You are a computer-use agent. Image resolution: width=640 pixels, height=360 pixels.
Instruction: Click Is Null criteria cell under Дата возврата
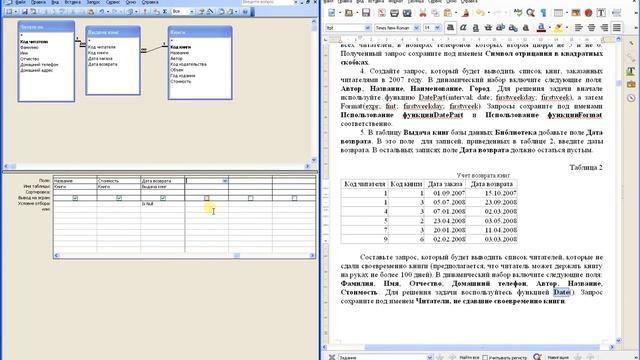pyautogui.click(x=162, y=204)
